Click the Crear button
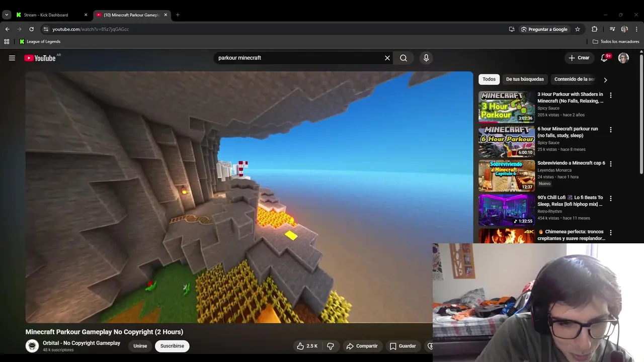644x362 pixels. point(579,58)
